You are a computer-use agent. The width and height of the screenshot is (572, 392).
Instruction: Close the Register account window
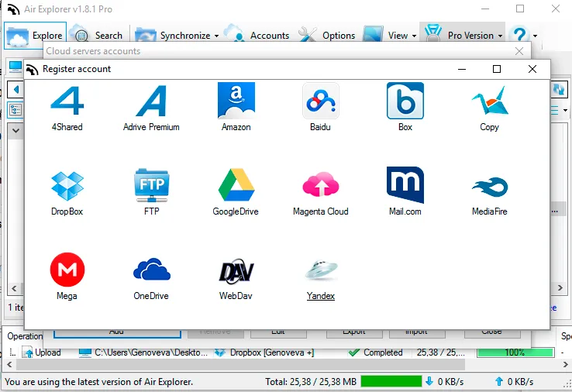pos(532,69)
